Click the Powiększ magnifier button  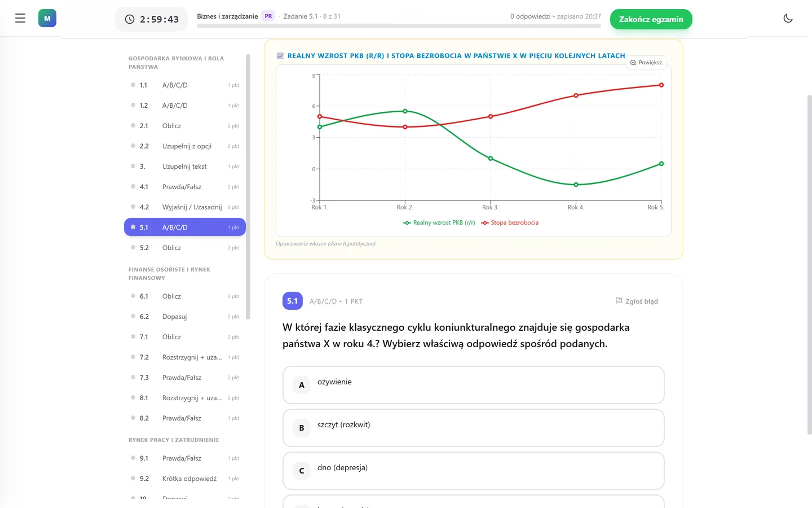tap(646, 63)
